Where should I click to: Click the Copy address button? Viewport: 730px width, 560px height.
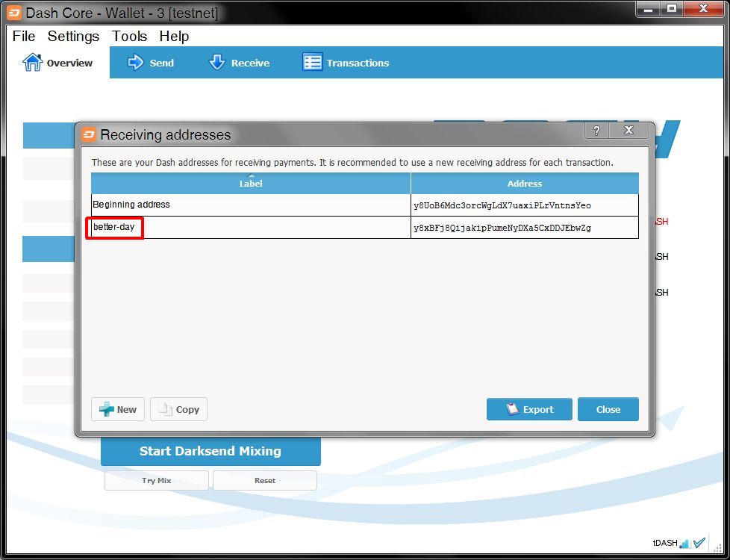click(x=179, y=409)
